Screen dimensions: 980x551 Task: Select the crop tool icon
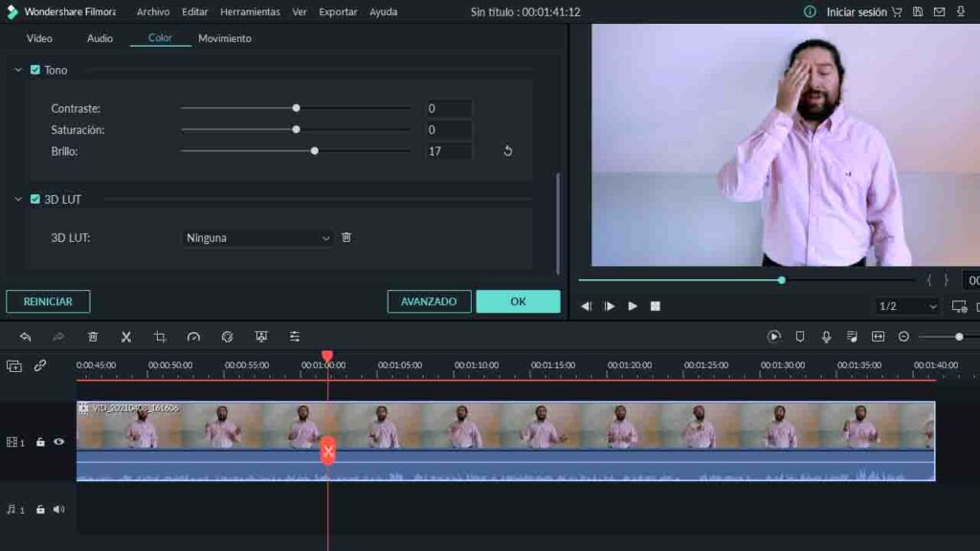(160, 337)
